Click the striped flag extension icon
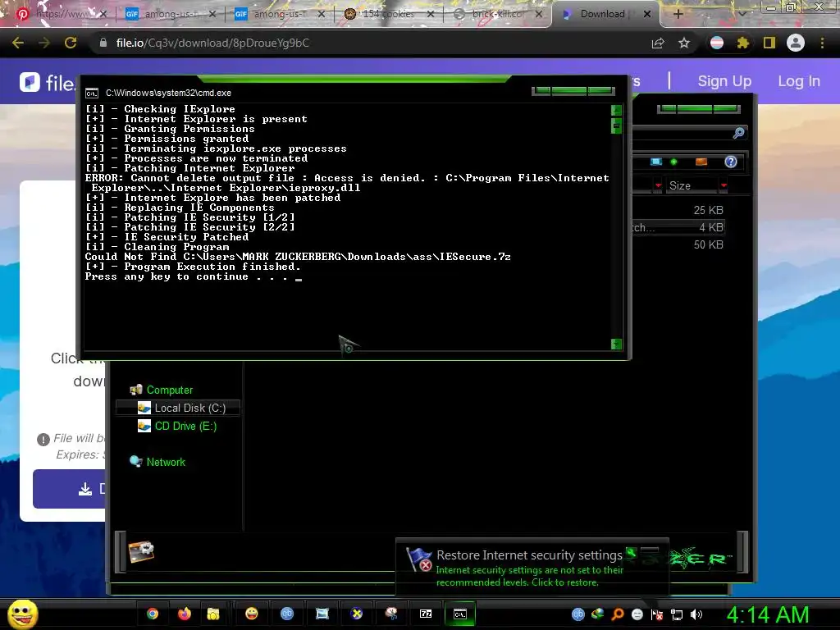 (x=717, y=43)
